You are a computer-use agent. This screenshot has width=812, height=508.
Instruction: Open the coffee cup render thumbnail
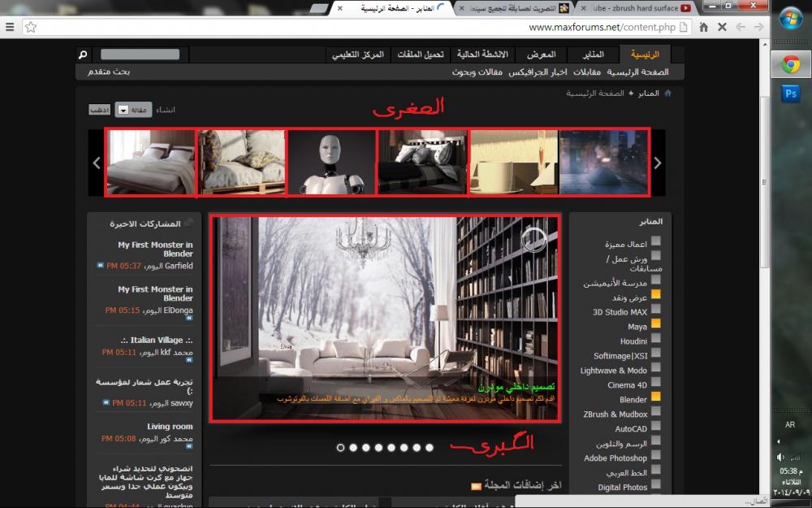click(x=514, y=163)
